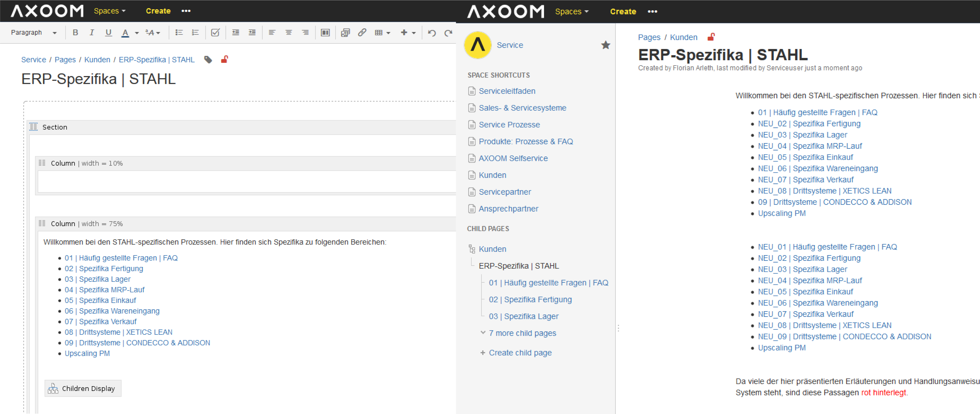Toggle italic formatting in editor toolbar

tap(92, 33)
